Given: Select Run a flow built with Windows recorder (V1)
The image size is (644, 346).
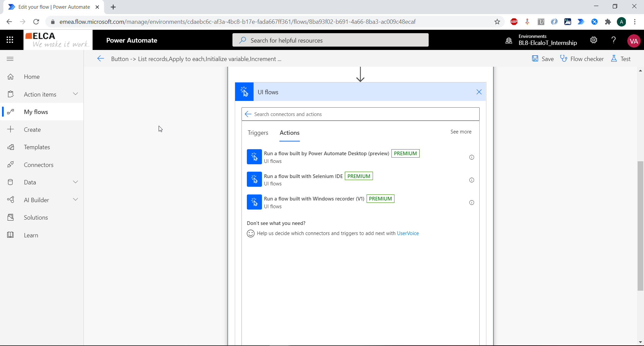Looking at the screenshot, I should click(x=361, y=202).
